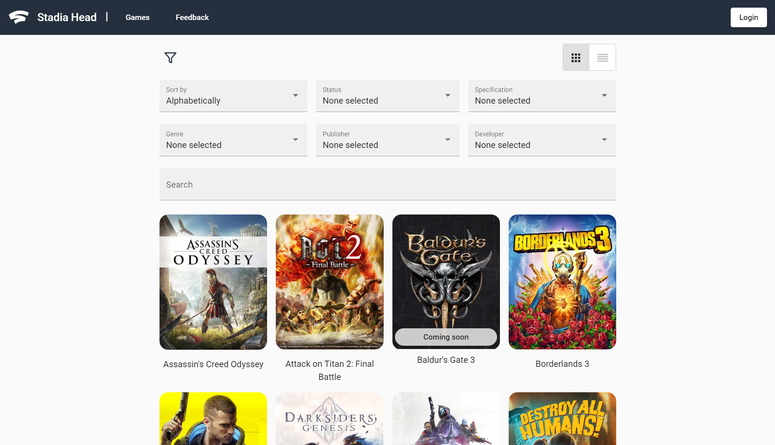The image size is (775, 445).
Task: Click the Stadia Head title
Action: [x=67, y=17]
